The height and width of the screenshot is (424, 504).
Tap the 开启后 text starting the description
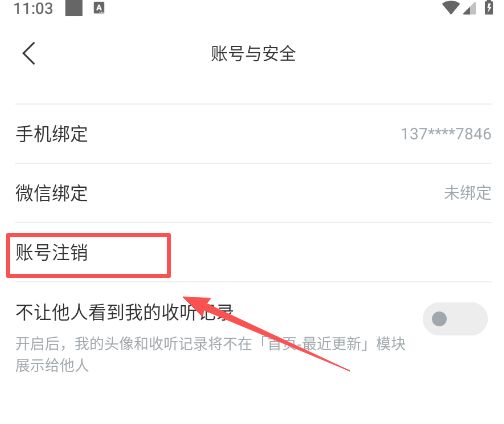click(x=37, y=344)
